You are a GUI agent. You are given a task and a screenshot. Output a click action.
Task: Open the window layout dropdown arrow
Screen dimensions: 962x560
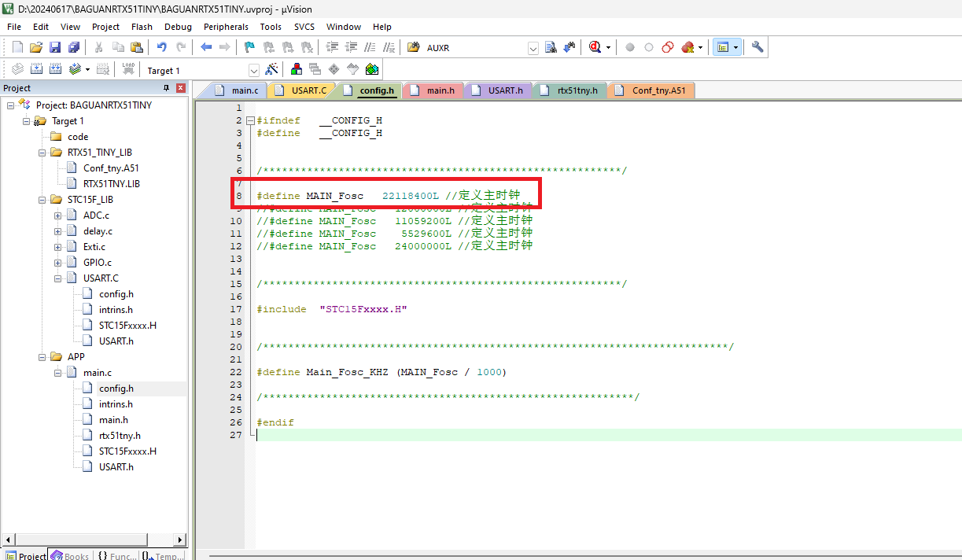click(x=735, y=47)
